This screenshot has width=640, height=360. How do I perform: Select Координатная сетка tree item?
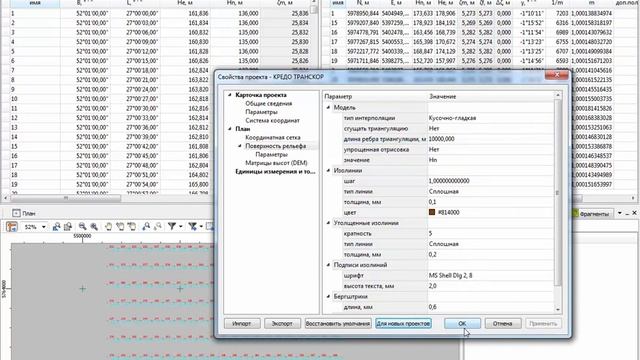[x=273, y=138]
